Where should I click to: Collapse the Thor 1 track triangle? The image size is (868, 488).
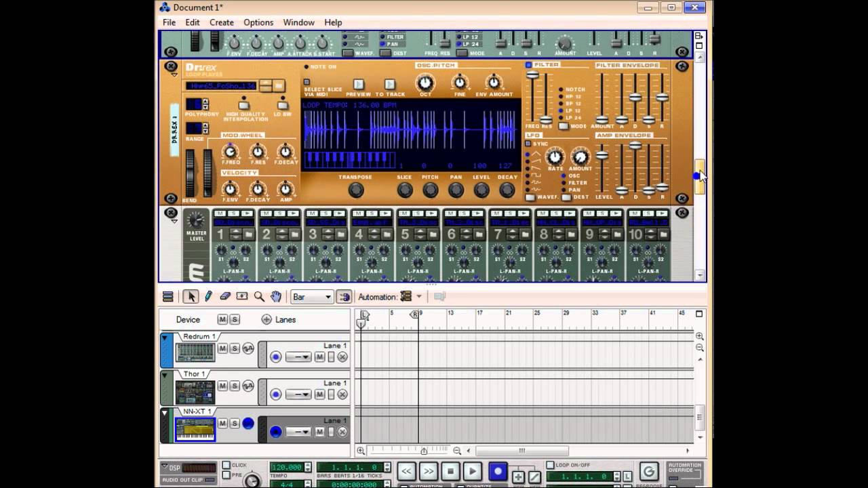pyautogui.click(x=164, y=374)
